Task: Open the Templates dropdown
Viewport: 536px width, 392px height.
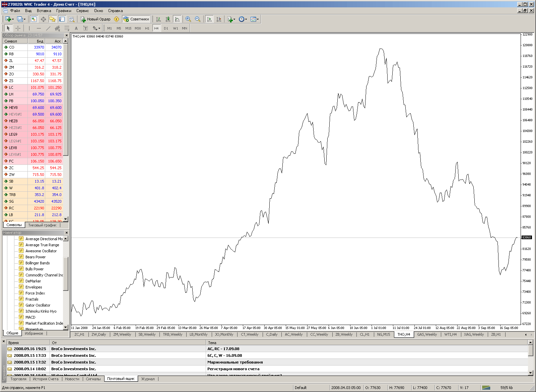Action: [255, 19]
